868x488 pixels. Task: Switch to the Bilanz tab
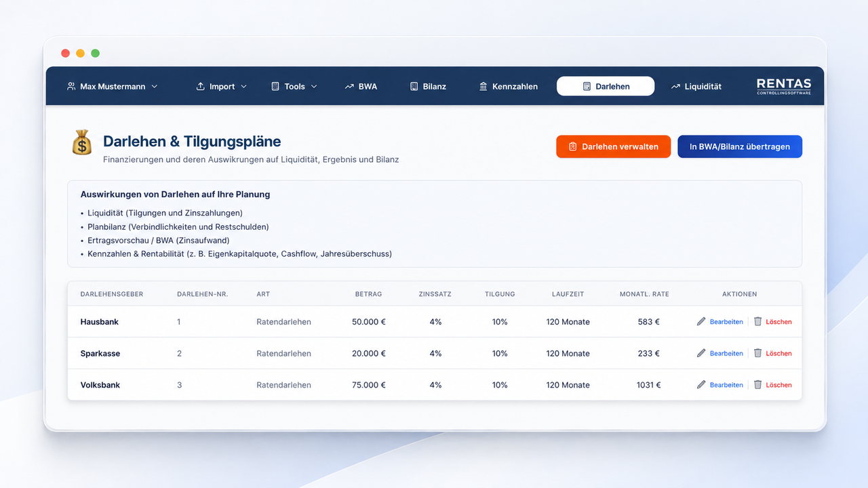[x=428, y=87]
